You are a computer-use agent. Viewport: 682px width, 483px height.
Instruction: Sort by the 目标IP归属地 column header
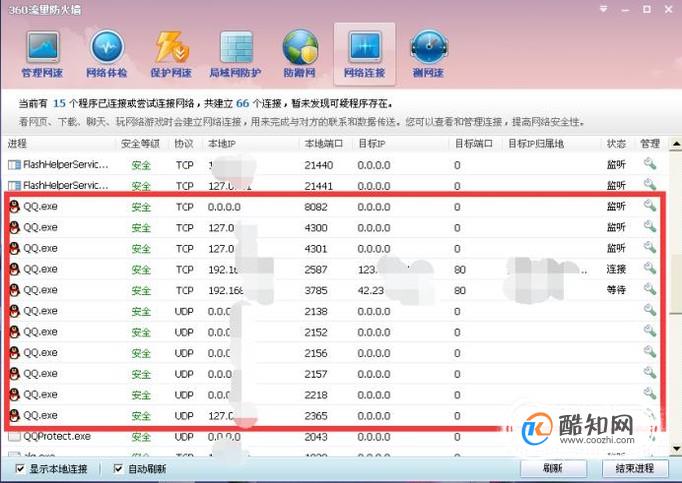pyautogui.click(x=536, y=144)
